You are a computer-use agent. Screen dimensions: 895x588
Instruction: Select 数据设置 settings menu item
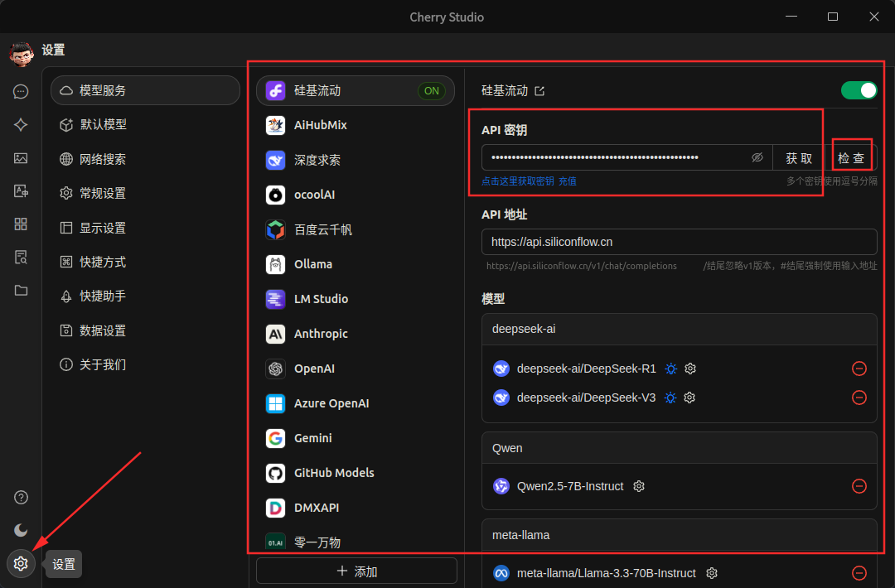click(145, 330)
